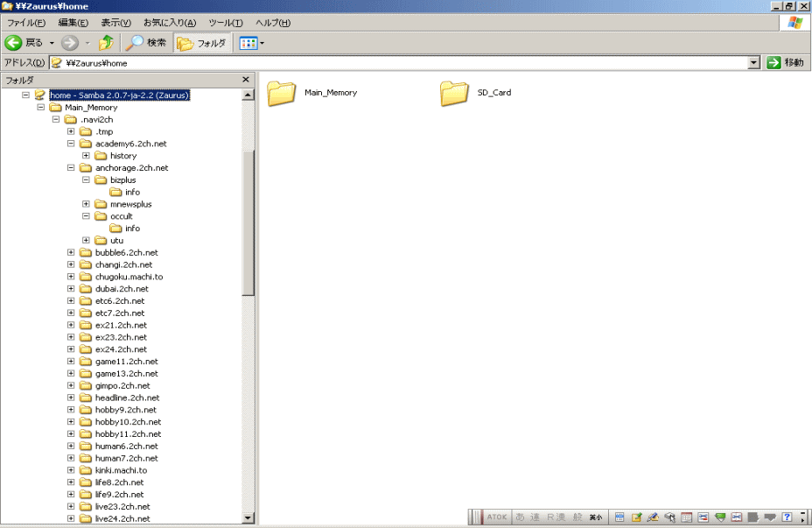This screenshot has height=528, width=812.
Task: Open the ファイル(F) menu
Action: [x=26, y=23]
